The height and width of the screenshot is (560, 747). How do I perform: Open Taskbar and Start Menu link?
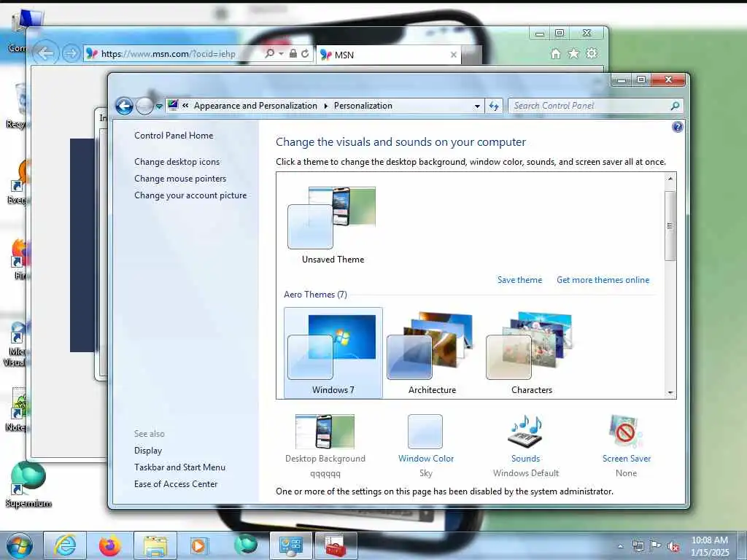point(179,467)
